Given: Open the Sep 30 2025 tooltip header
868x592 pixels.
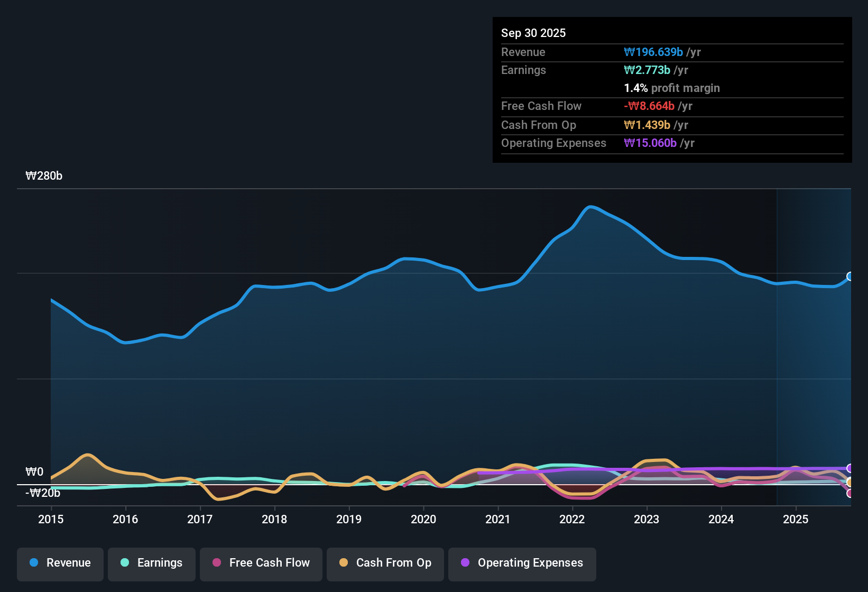Looking at the screenshot, I should [x=533, y=33].
